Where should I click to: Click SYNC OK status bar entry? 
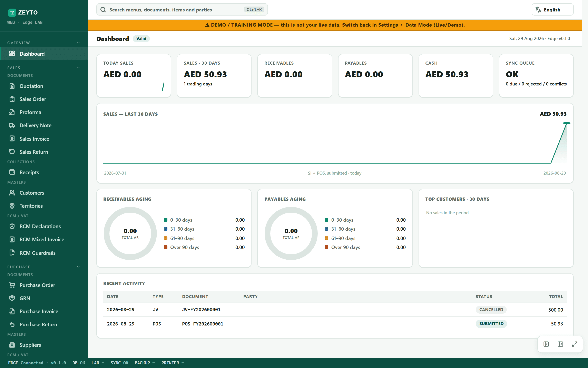[x=119, y=363]
